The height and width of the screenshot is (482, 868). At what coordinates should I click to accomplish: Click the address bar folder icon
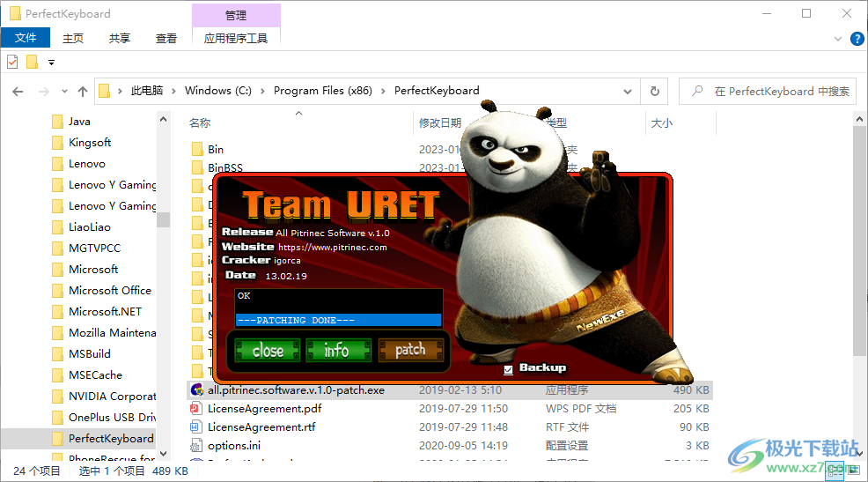click(104, 91)
